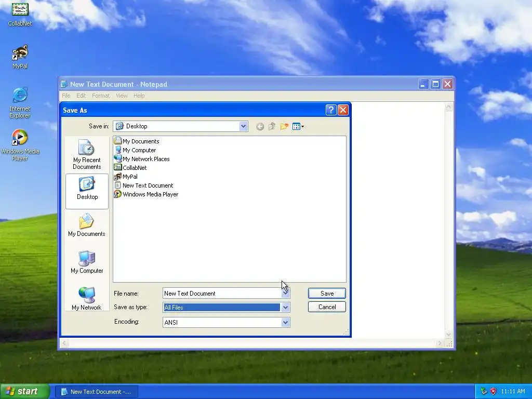532x399 pixels.
Task: Open the Save as type dropdown
Action: pos(285,308)
